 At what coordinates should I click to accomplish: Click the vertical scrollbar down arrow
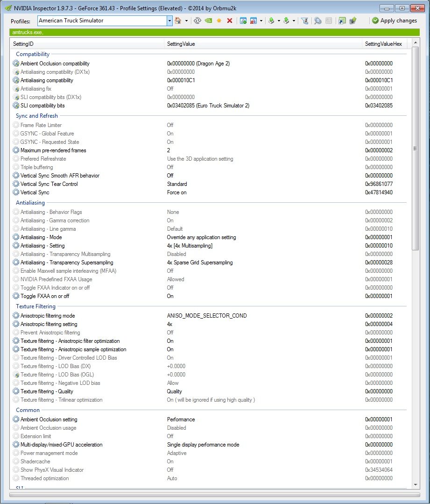click(415, 485)
